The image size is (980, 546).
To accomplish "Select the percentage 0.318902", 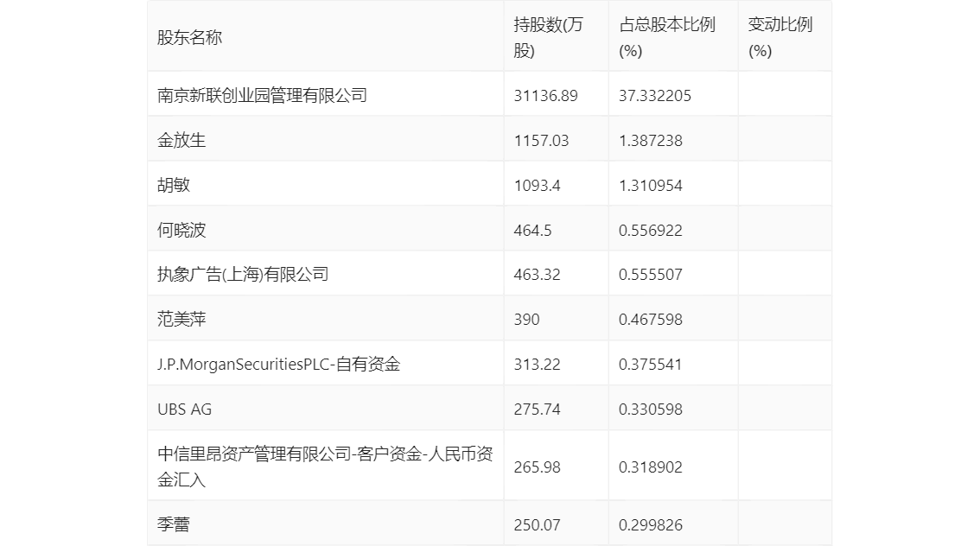I will click(651, 467).
